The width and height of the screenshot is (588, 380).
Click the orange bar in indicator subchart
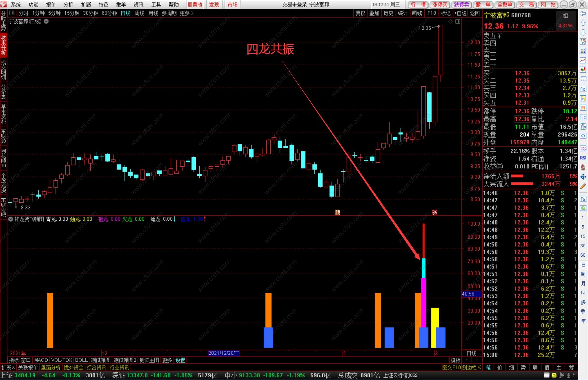(x=50, y=320)
